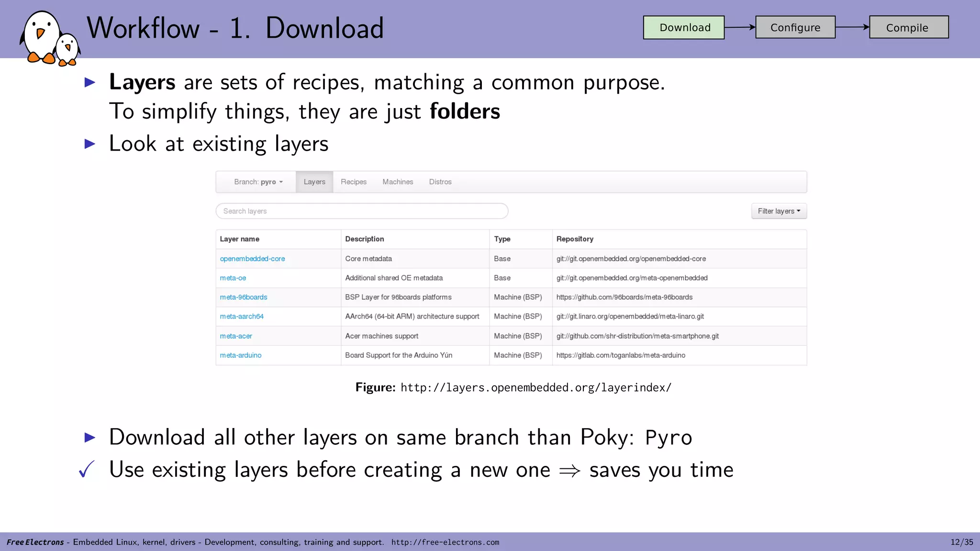The image size is (980, 551).
Task: Expand the Filter layers dropdown
Action: pos(779,211)
